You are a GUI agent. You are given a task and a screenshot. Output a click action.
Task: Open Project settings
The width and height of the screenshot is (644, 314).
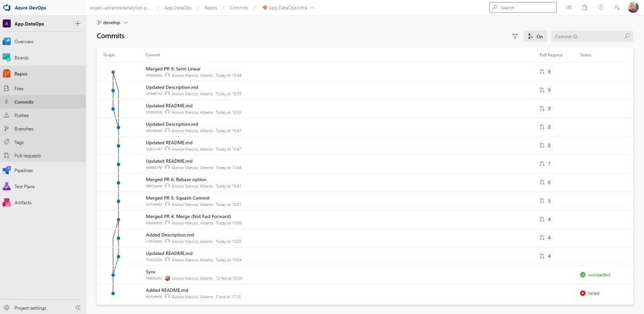(x=30, y=308)
